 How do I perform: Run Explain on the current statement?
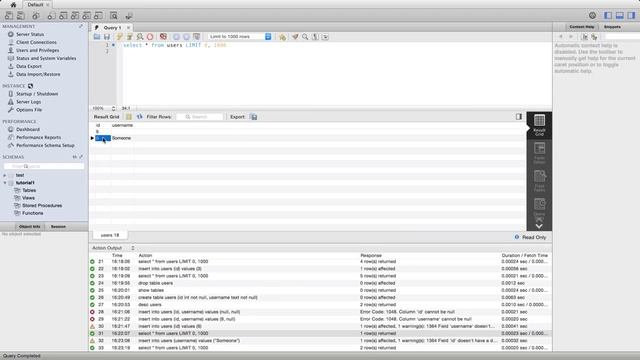click(x=140, y=37)
